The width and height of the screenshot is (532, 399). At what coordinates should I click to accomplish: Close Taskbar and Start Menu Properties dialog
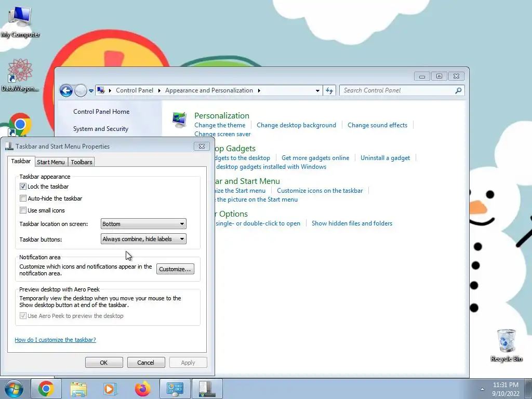tap(202, 146)
